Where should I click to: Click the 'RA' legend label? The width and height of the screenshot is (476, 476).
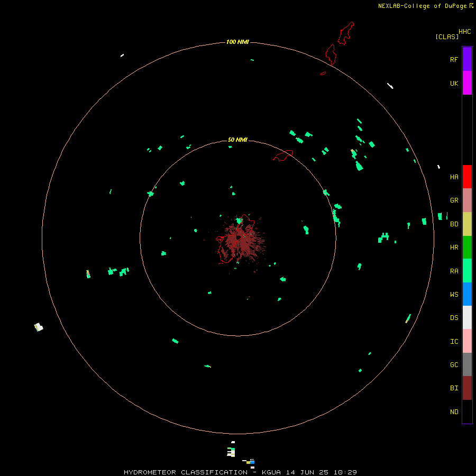(x=454, y=271)
